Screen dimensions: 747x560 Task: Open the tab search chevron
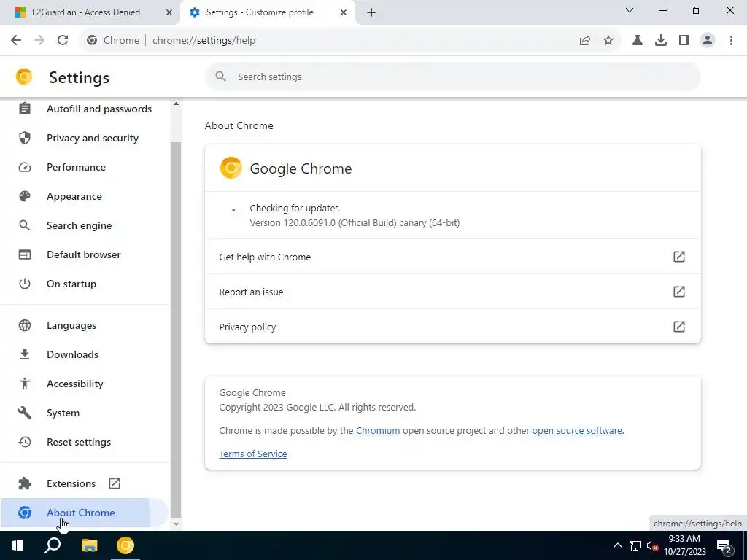630,10
